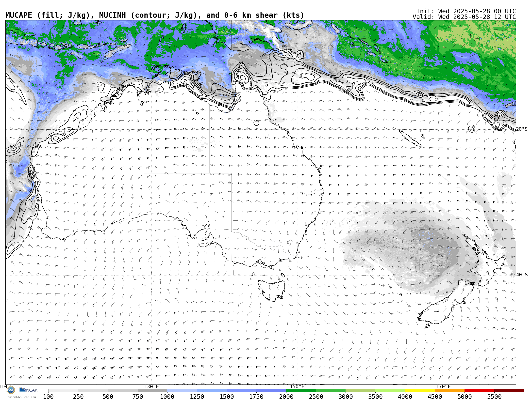Choose the olive green 3000–3500 colorbar segment
The image size is (532, 400).
click(361, 391)
